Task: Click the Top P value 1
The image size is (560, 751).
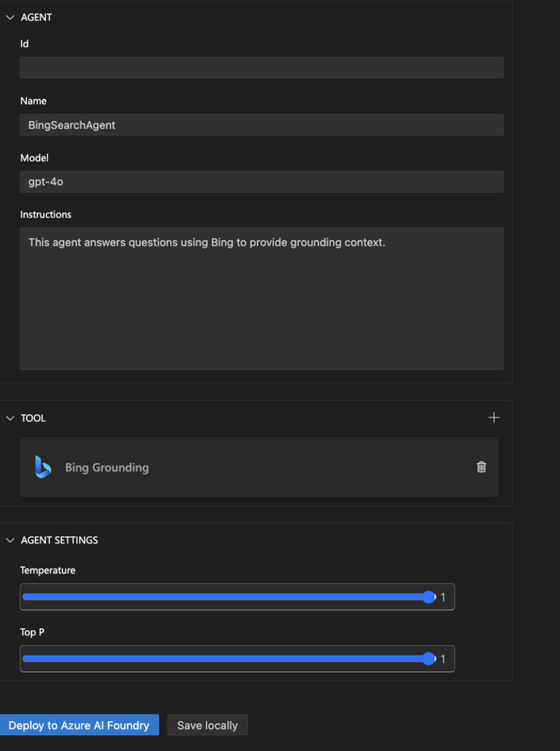Action: point(443,659)
